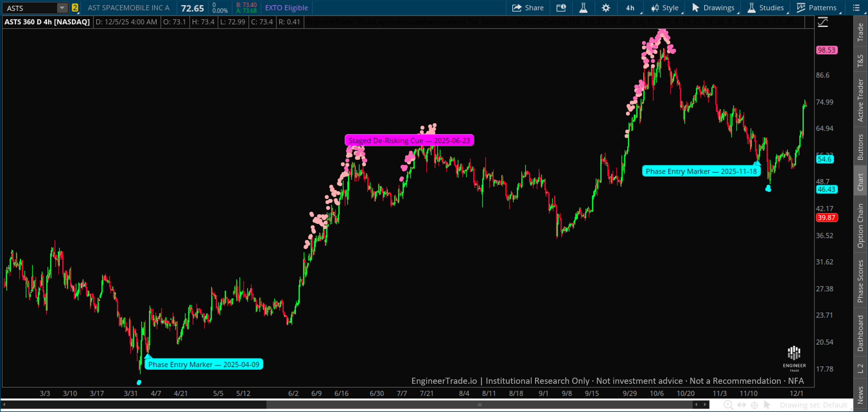The height and width of the screenshot is (412, 868).
Task: Switch to the Option Chain side tab
Action: [x=860, y=226]
